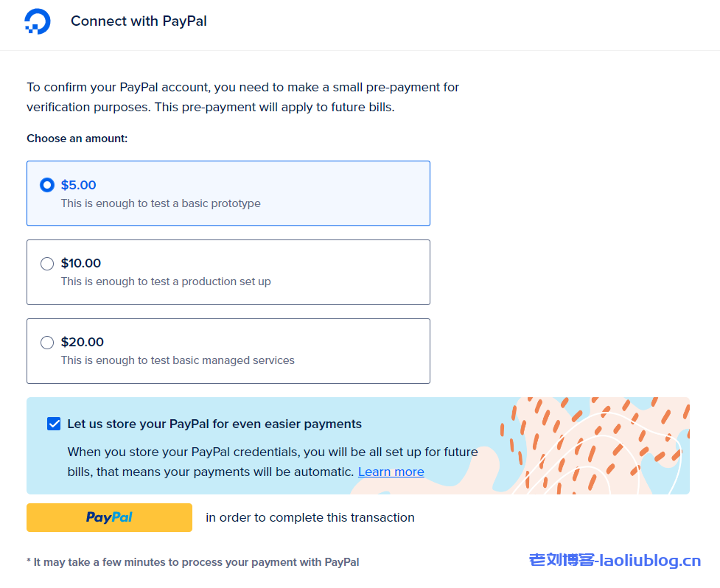Choose the $10.00 radio button

(47, 264)
